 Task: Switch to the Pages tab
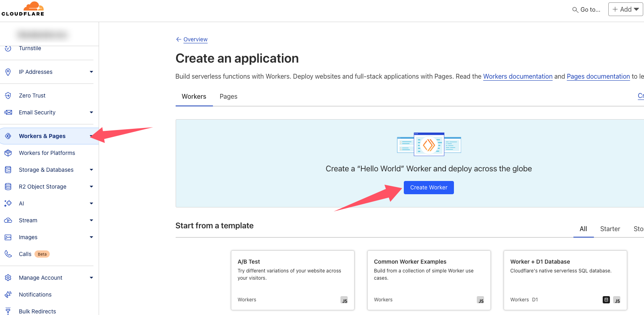click(228, 96)
